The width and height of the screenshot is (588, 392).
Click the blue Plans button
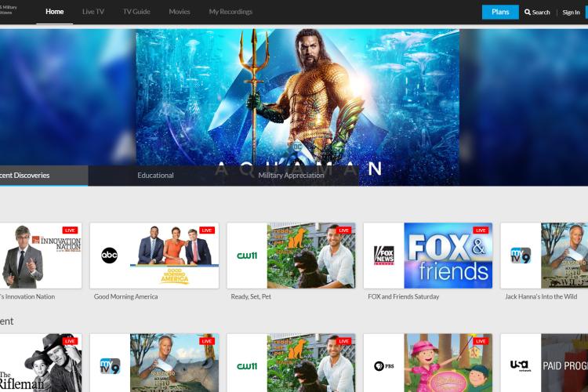pos(500,12)
